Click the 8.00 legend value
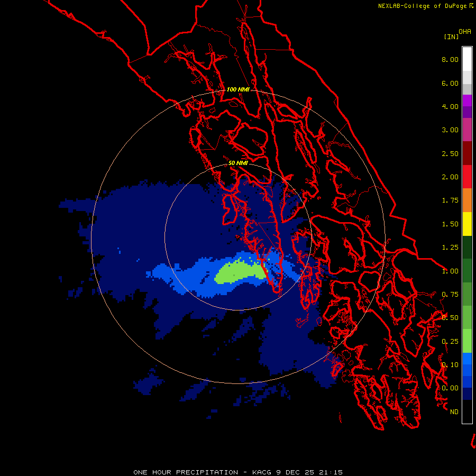Screen dimensions: 476x476 pyautogui.click(x=450, y=59)
